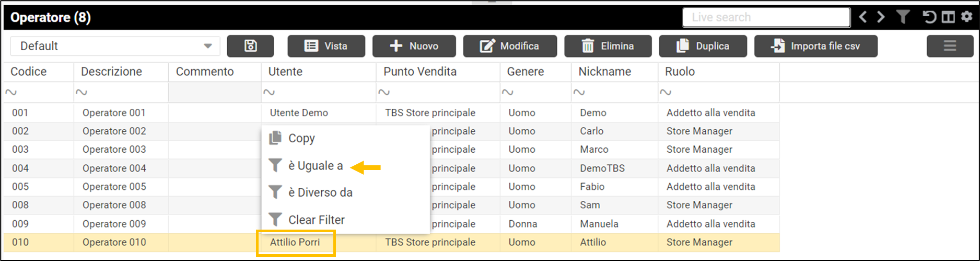Viewport: 980px width, 261px height.
Task: Click the Elimina button
Action: pos(608,46)
